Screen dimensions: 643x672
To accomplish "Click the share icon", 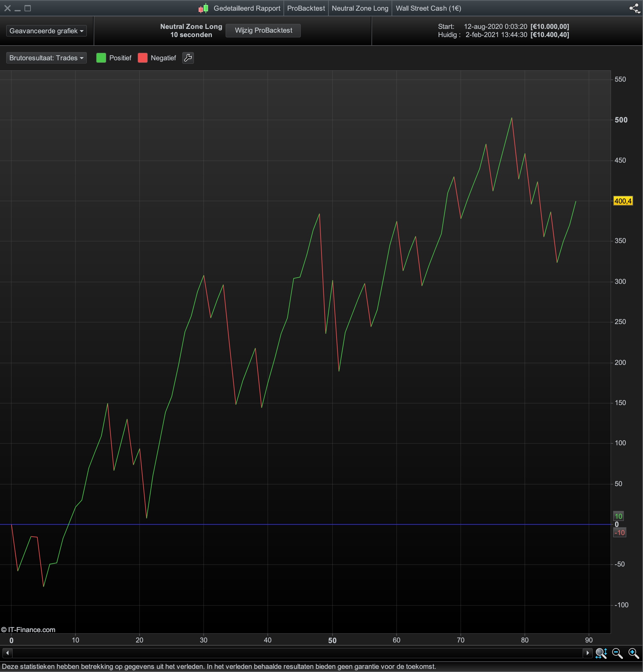I will coord(635,8).
